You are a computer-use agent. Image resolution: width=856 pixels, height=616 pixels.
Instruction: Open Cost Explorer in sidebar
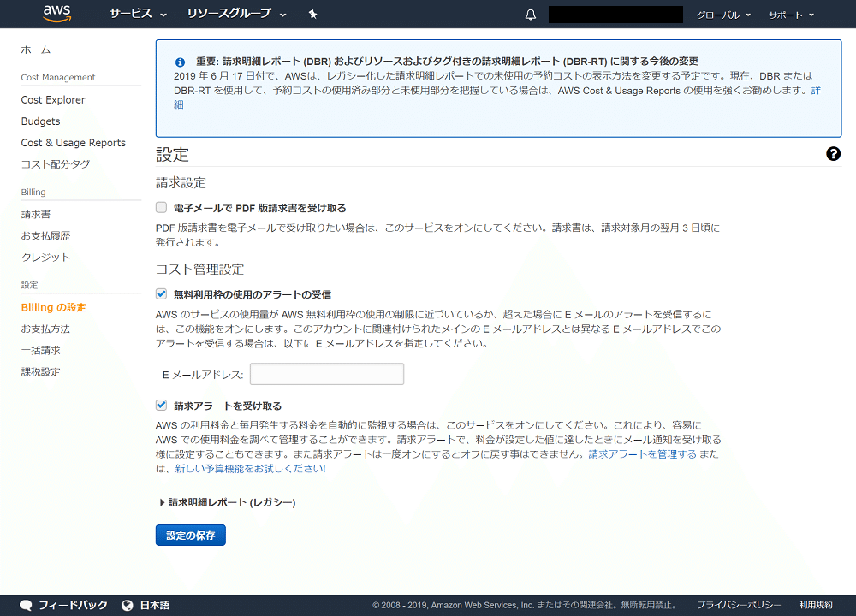pyautogui.click(x=53, y=100)
